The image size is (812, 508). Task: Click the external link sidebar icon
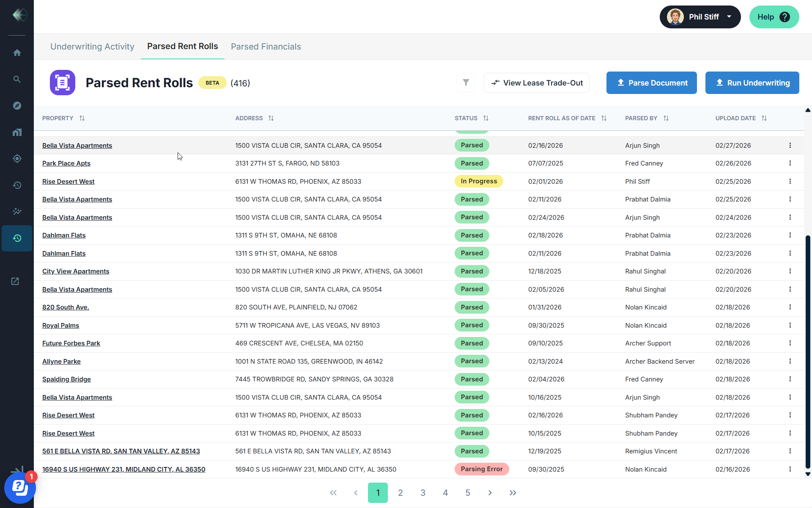pos(15,281)
